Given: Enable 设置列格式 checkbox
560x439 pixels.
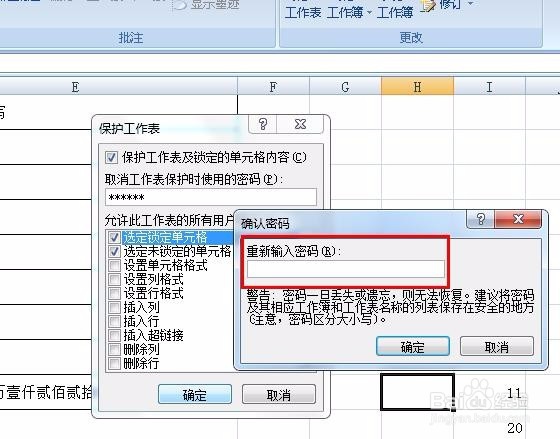Looking at the screenshot, I should coord(114,279).
